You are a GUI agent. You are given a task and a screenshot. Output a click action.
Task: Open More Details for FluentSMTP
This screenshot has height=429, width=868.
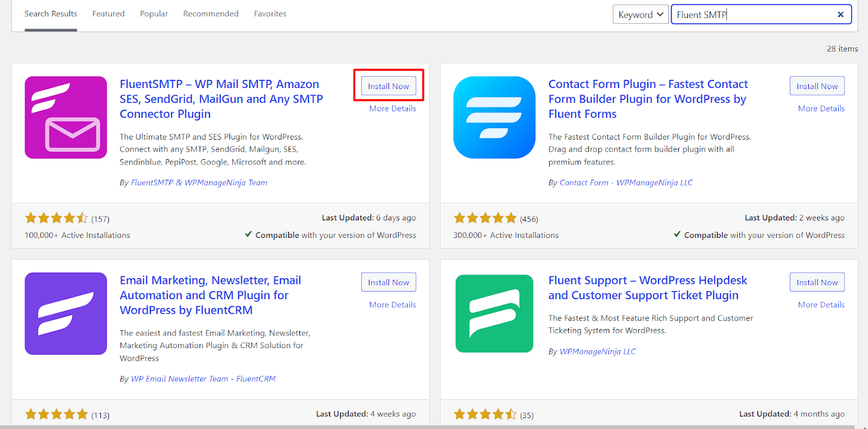pos(393,109)
